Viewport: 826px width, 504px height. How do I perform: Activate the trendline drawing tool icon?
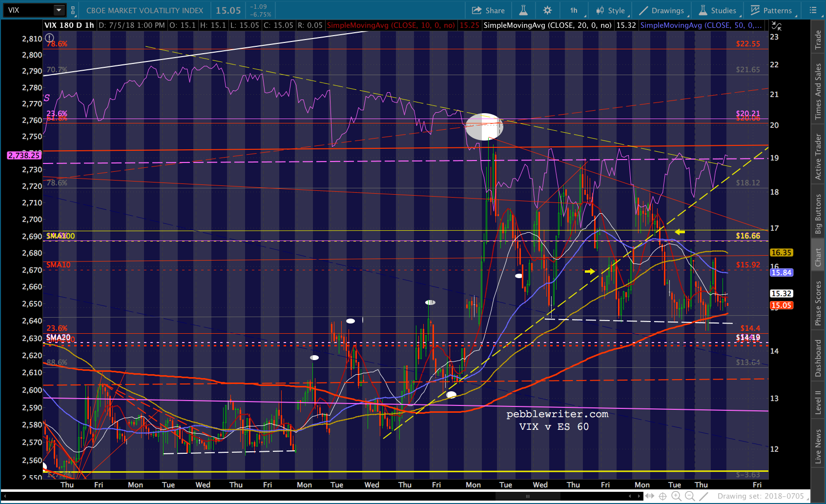coord(703,496)
